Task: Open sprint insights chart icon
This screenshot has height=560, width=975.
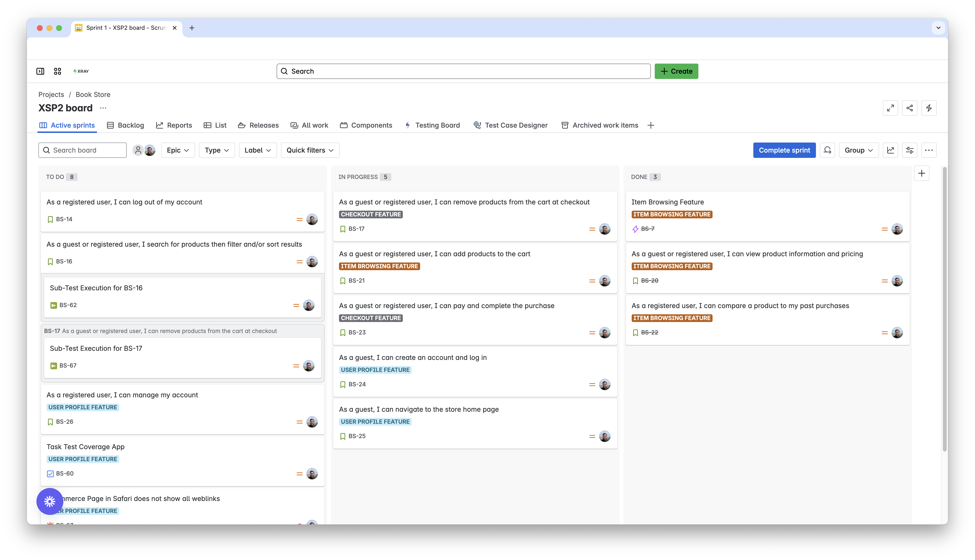Action: 890,150
